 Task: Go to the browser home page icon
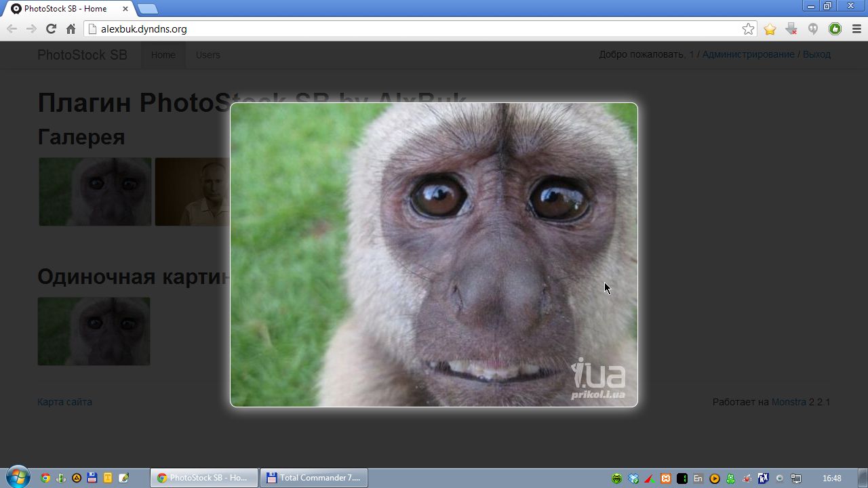click(x=71, y=28)
